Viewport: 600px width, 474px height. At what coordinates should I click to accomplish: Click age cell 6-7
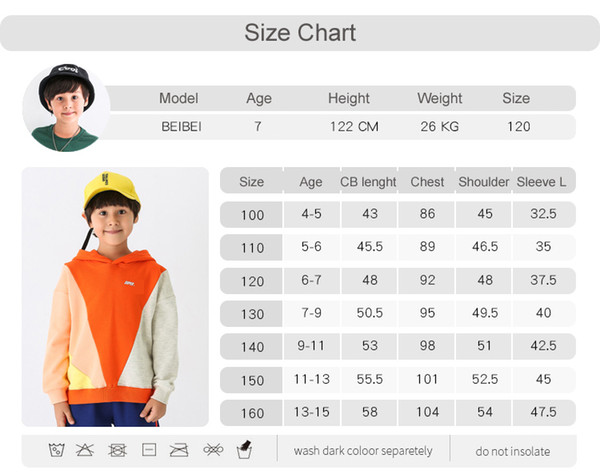tap(311, 280)
